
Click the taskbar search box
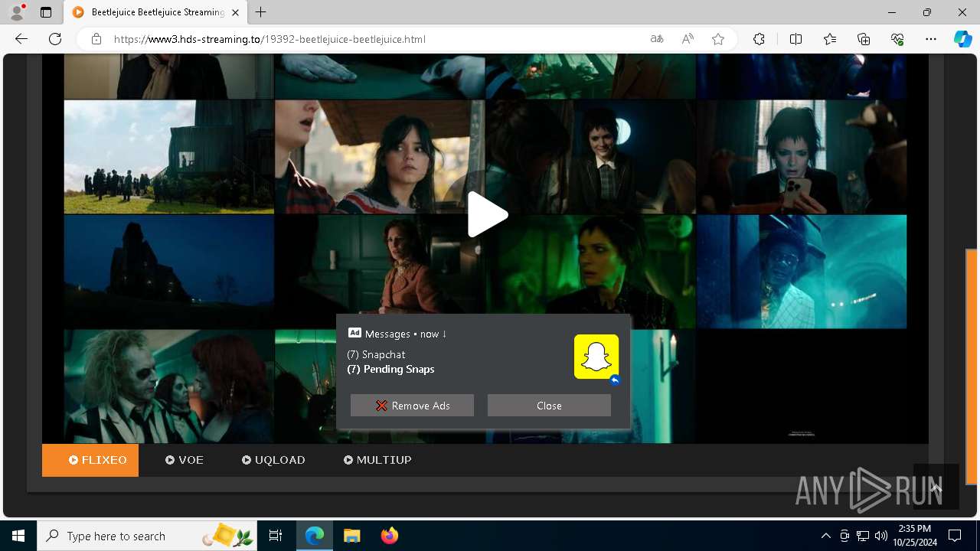point(147,536)
